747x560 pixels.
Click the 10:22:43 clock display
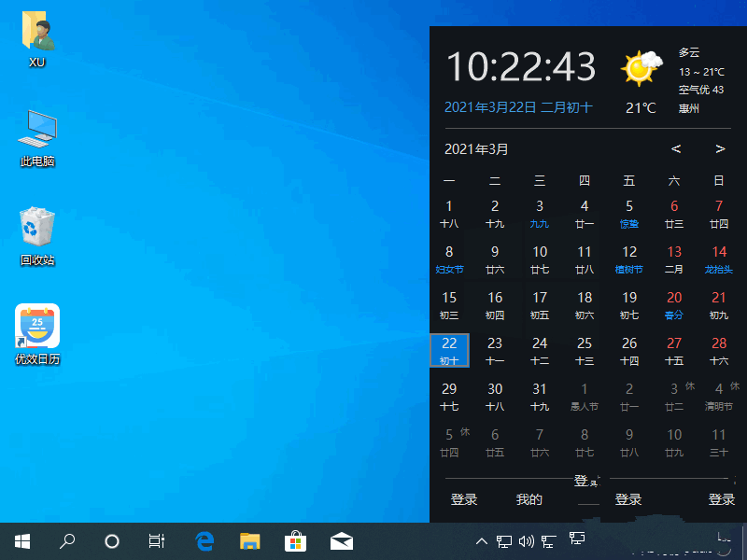click(x=521, y=66)
